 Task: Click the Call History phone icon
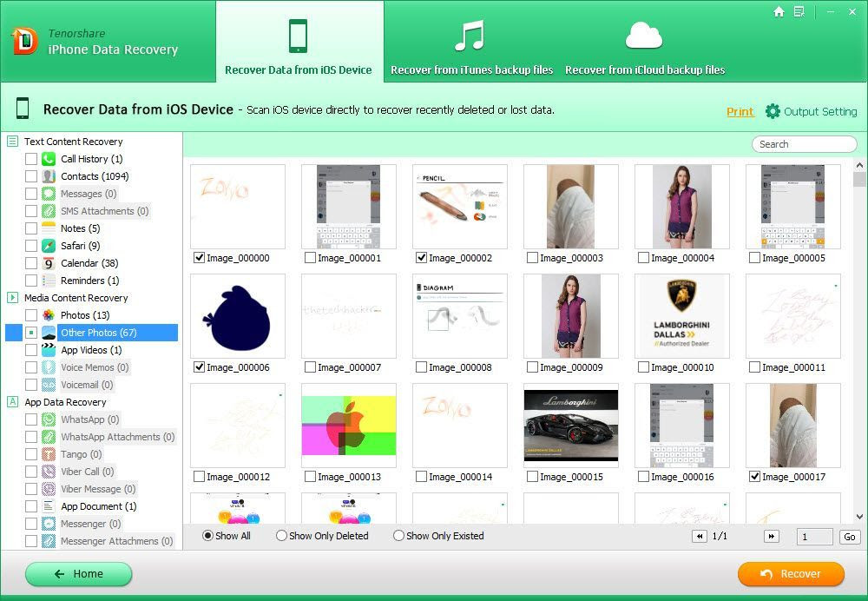49,159
